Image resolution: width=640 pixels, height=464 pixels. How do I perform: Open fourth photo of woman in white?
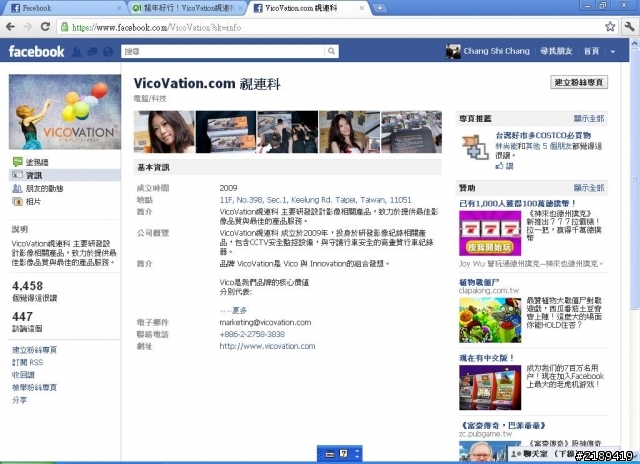tap(349, 132)
